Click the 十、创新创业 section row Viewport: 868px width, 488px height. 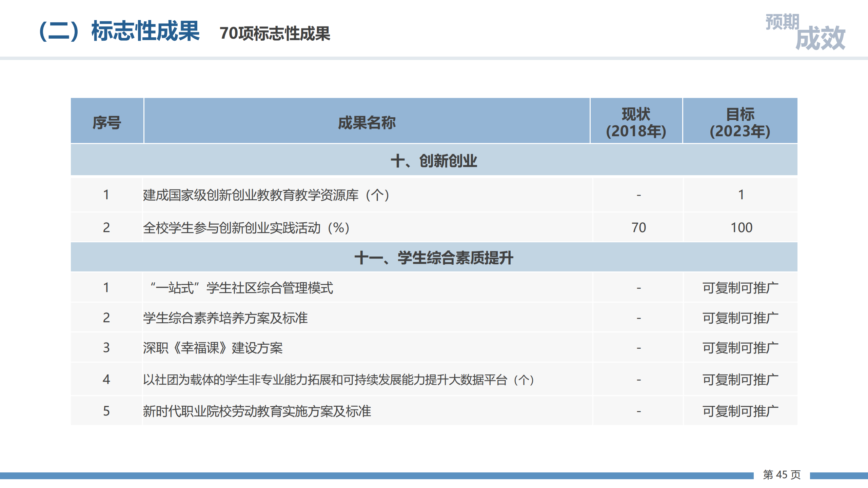pos(434,161)
